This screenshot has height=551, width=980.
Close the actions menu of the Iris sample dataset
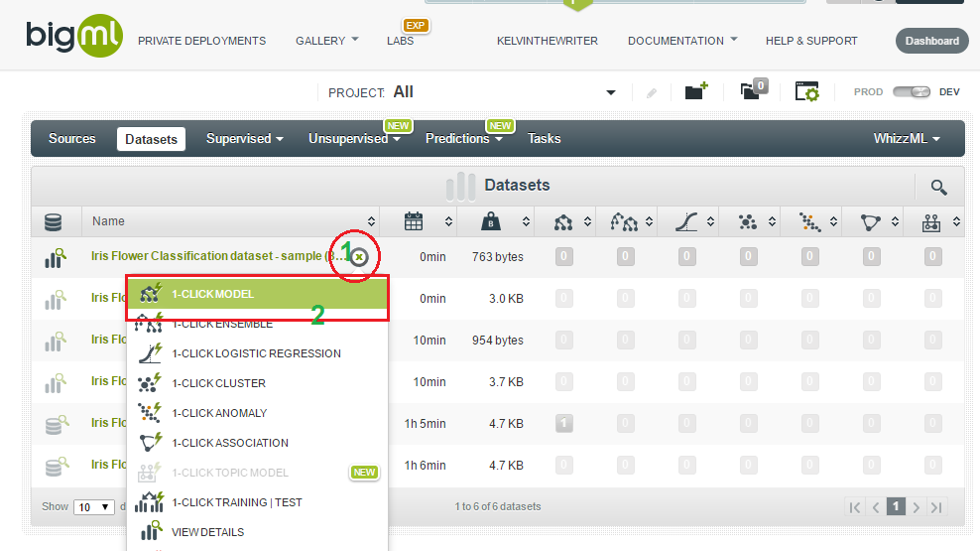(x=359, y=257)
